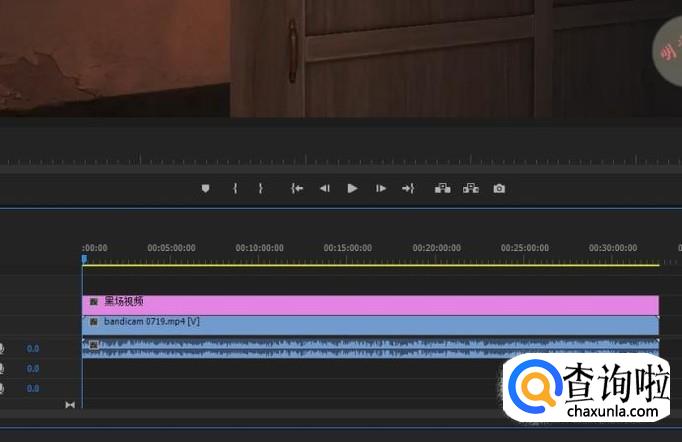Click the second audio track 0.0 volume value

tap(33, 368)
